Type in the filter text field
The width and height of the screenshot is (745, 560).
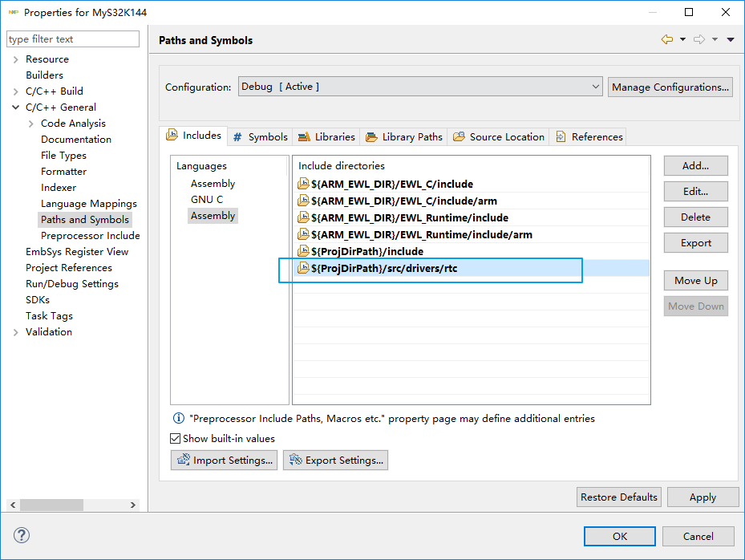(x=72, y=39)
